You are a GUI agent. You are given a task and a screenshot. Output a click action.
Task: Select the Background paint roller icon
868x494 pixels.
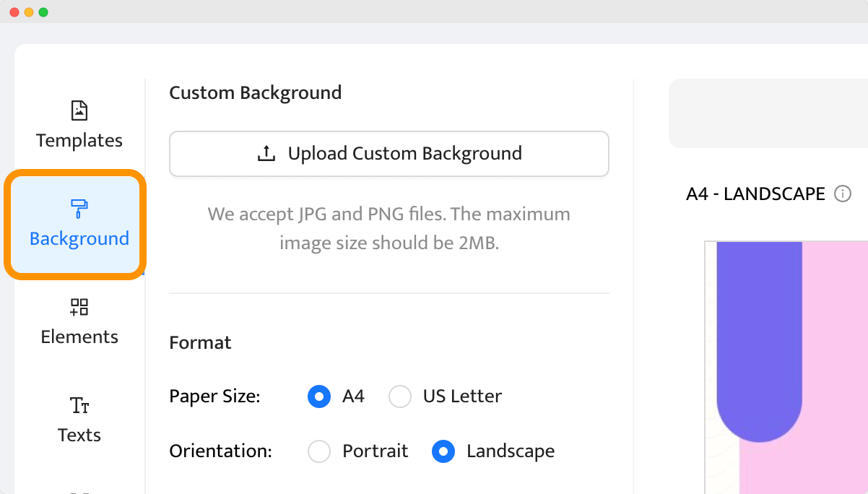(x=79, y=209)
